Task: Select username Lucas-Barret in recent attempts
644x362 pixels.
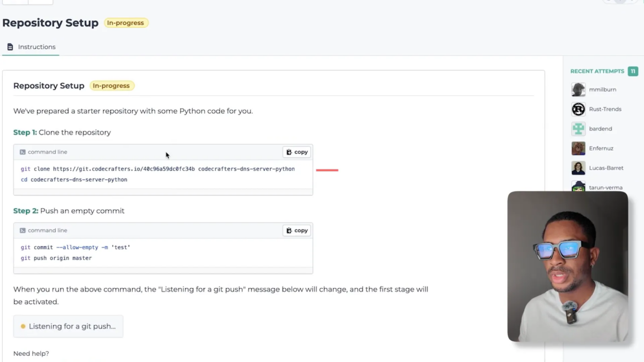Action: (x=606, y=168)
